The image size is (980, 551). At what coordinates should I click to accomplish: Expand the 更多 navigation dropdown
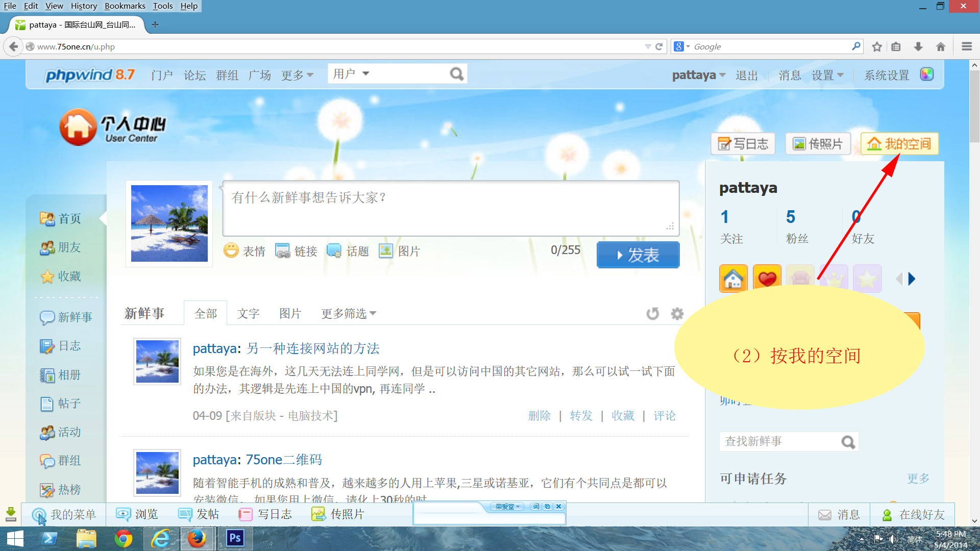[297, 75]
